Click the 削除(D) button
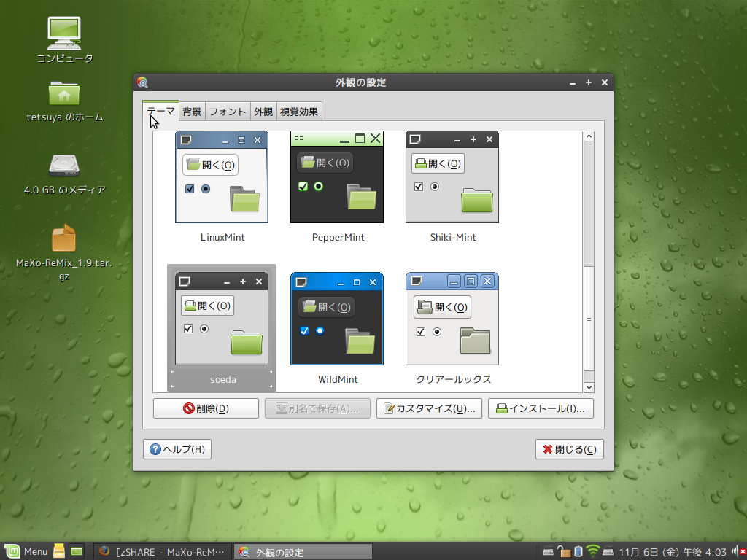The image size is (747, 560). point(206,408)
